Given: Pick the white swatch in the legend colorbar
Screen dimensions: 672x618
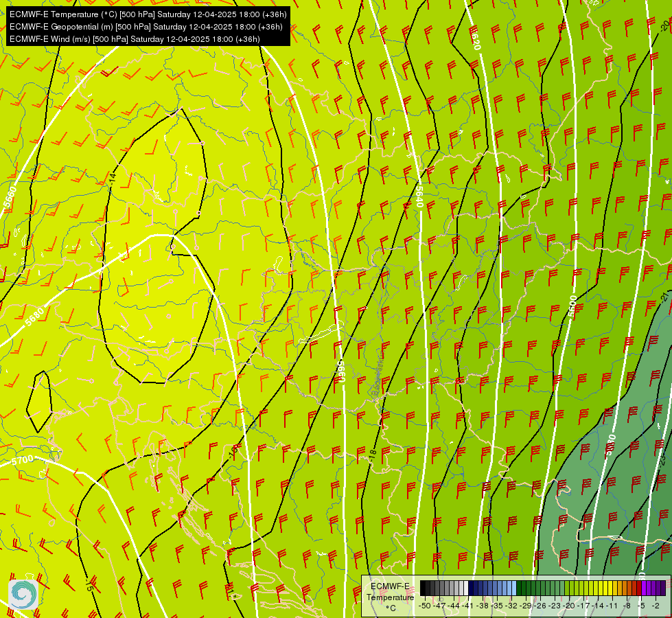Looking at the screenshot, I should (x=466, y=588).
